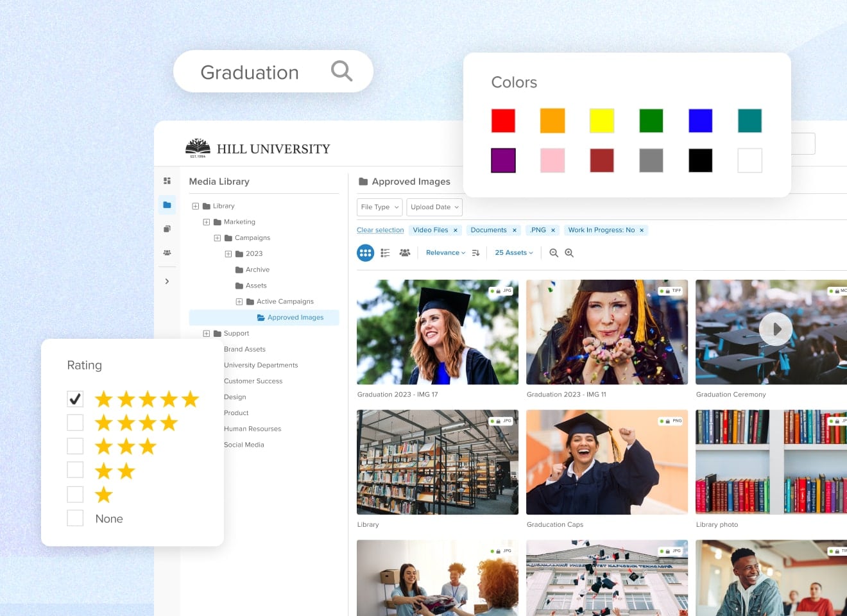Screen dimensions: 847x616
Task: Uncheck the five-star rating checkbox
Action: tap(75, 399)
